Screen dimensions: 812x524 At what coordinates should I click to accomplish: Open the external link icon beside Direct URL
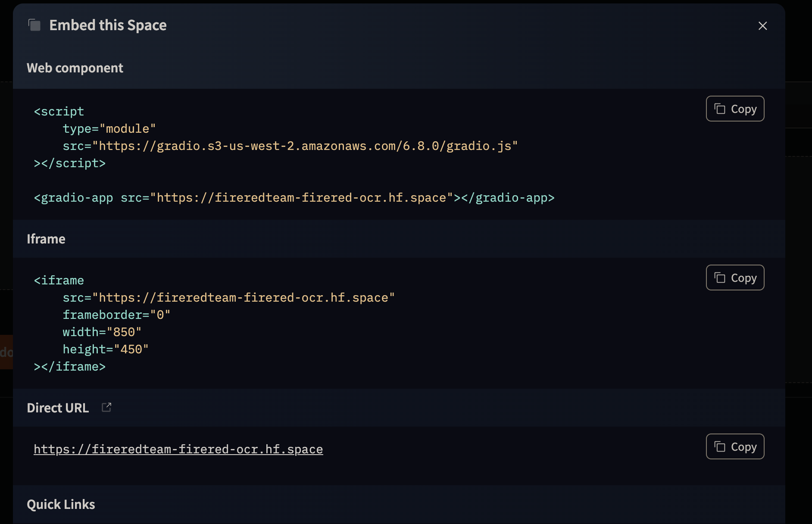(106, 407)
